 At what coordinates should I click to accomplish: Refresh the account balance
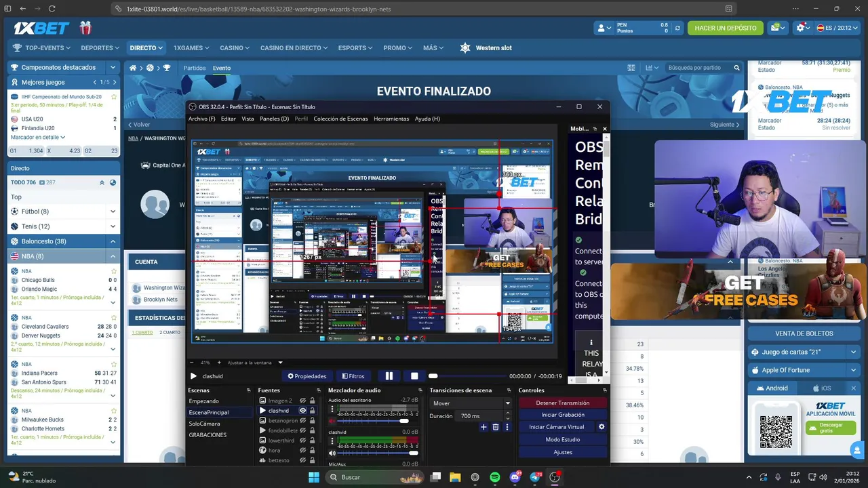click(677, 28)
